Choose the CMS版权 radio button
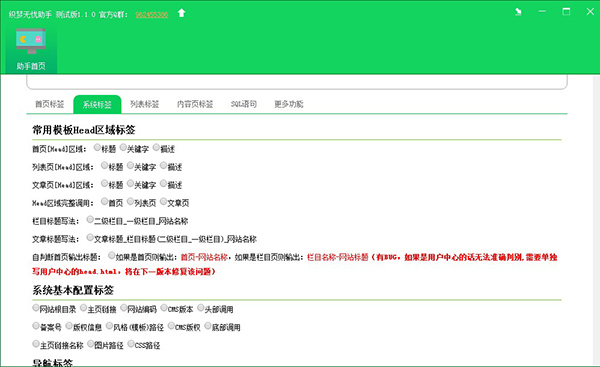 coord(171,326)
